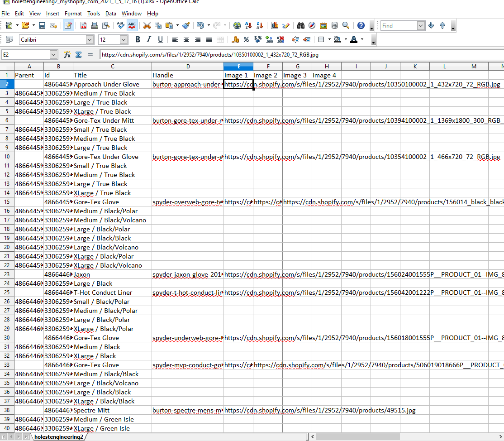Open the Chart insert tool
Screen dimensions: 504x441
275,26
